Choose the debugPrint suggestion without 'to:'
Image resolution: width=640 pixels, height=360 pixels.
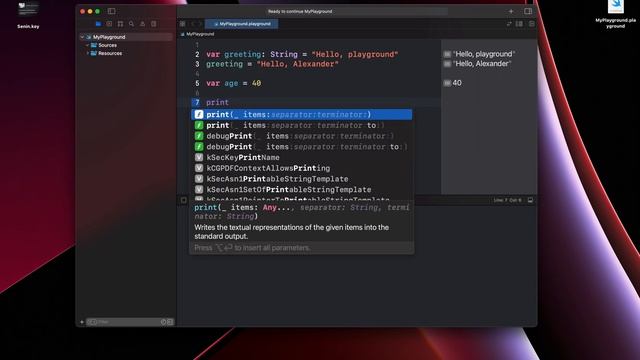coord(302,136)
